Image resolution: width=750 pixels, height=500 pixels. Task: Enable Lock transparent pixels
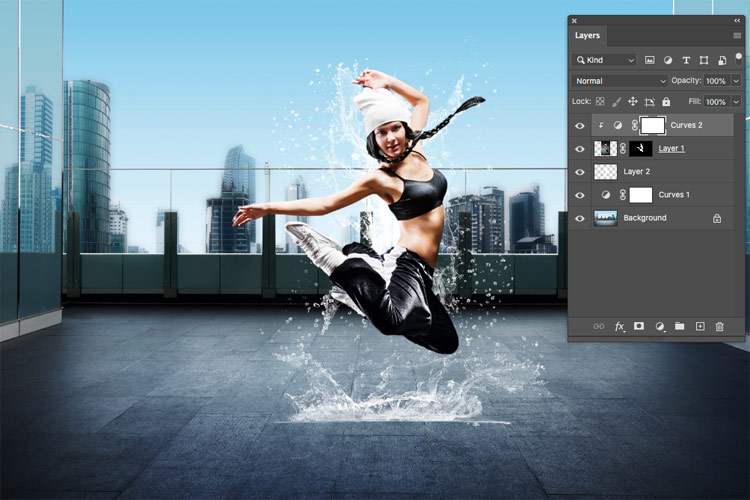coord(600,101)
